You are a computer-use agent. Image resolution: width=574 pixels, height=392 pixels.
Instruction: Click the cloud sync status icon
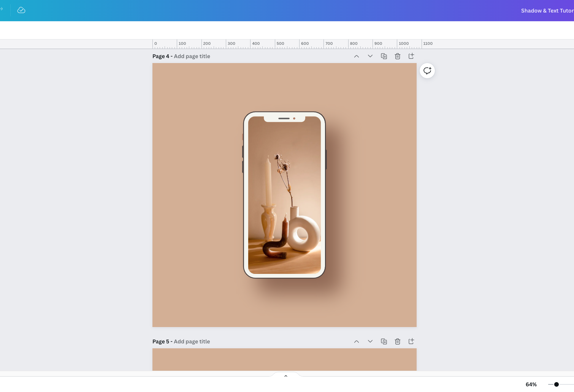[21, 10]
